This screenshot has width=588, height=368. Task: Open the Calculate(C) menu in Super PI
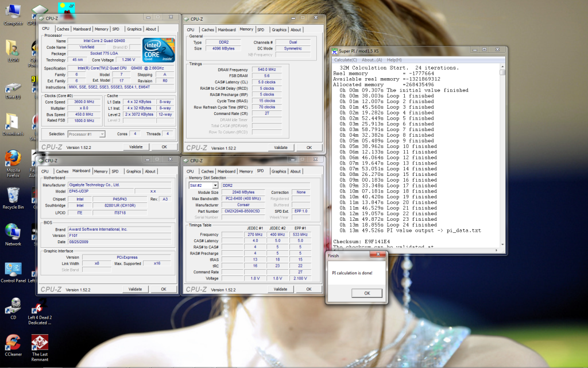tap(346, 60)
